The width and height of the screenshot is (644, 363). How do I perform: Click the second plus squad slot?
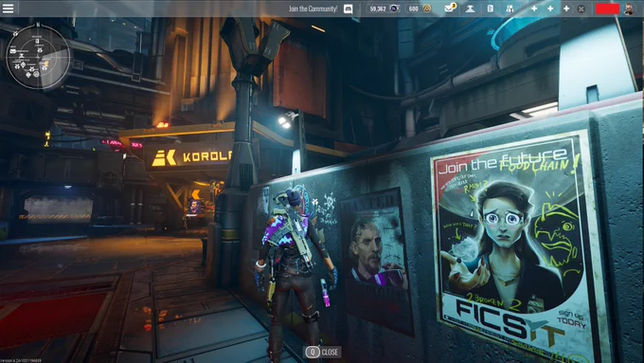coord(550,9)
